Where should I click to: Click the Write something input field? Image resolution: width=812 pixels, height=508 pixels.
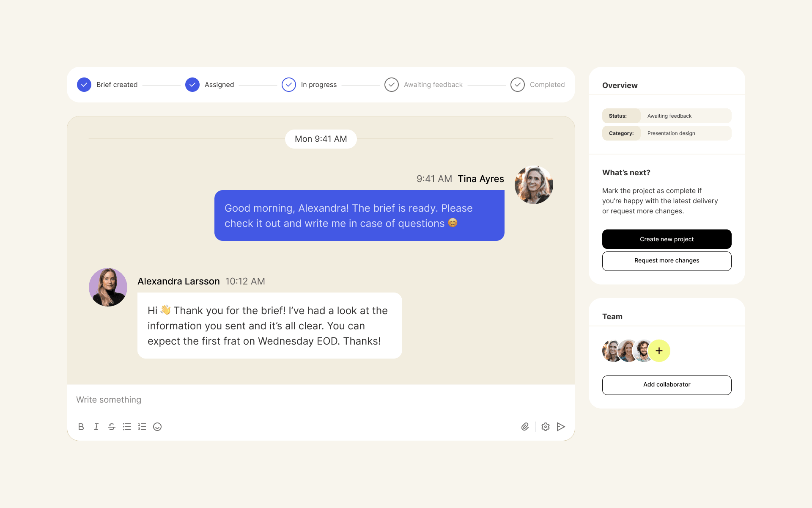(x=321, y=400)
